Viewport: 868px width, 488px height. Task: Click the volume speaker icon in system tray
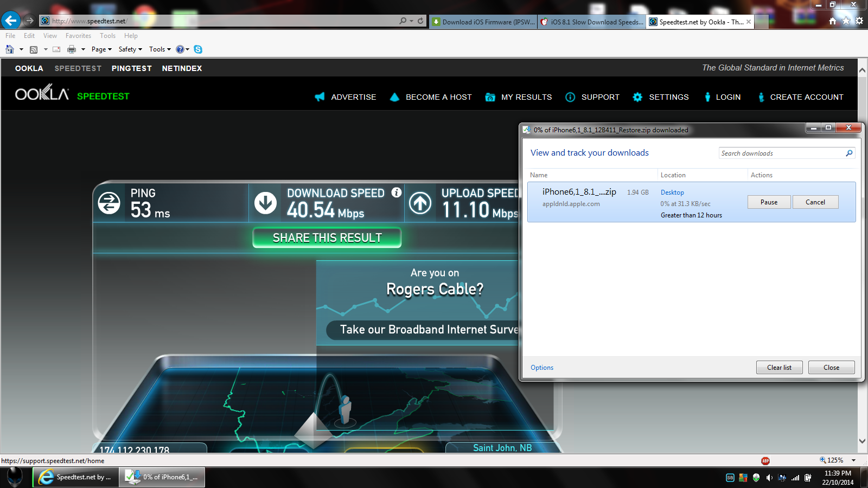[769, 478]
